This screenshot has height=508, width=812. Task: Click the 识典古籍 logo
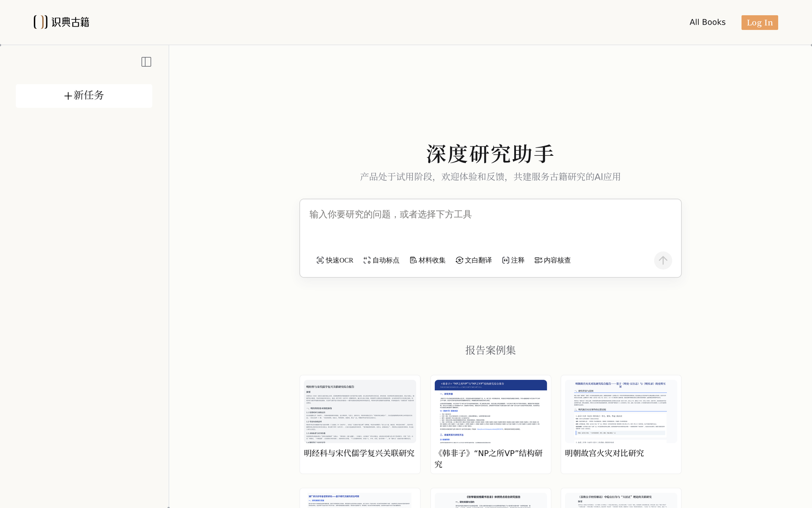(62, 22)
